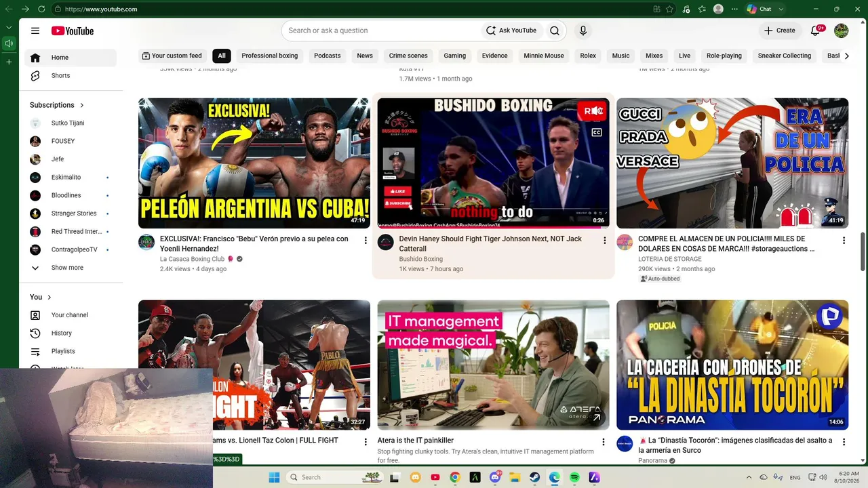868x488 pixels.
Task: Open Stranger Stories subscription
Action: tap(71, 213)
